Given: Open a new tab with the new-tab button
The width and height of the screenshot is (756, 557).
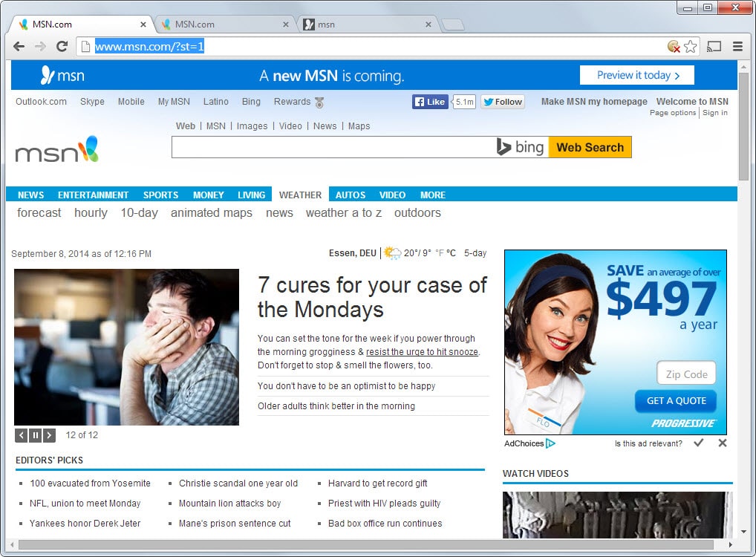Looking at the screenshot, I should 452,24.
